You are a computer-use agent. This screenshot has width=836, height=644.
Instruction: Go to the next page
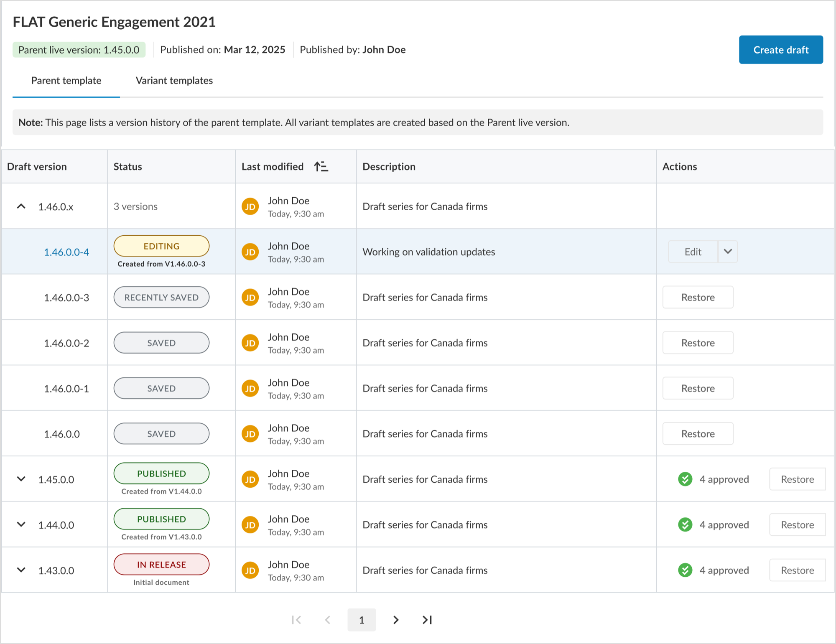click(395, 620)
